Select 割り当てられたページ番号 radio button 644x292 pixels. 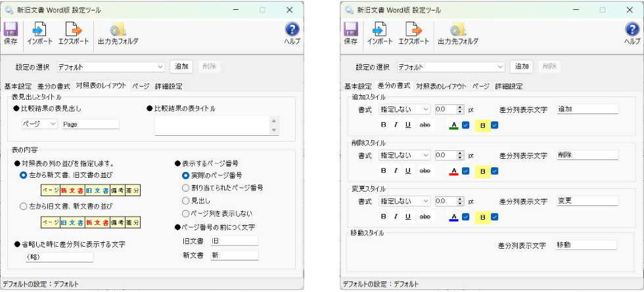pos(186,188)
